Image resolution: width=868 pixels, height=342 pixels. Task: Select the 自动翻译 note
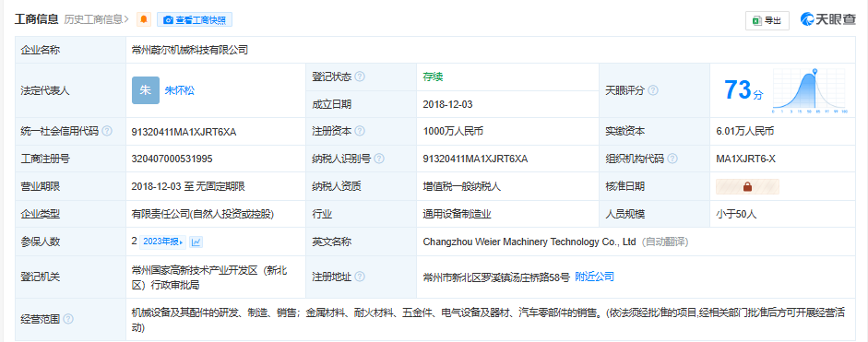[x=665, y=242]
